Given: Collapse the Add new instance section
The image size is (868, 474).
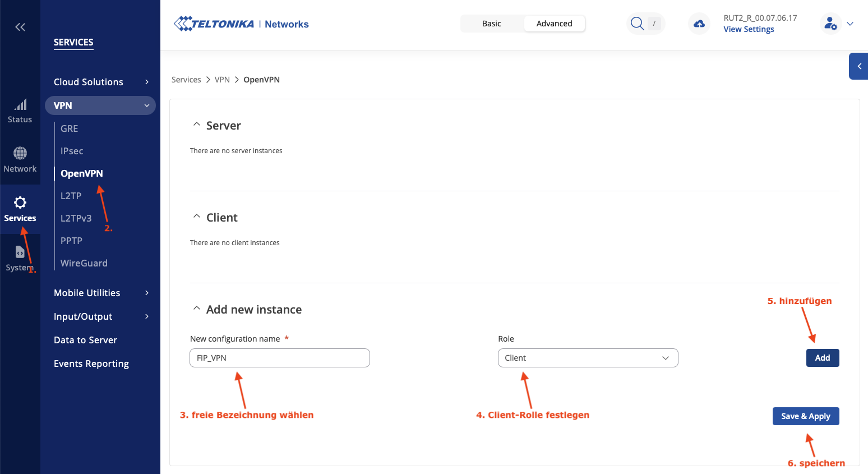Looking at the screenshot, I should (197, 309).
